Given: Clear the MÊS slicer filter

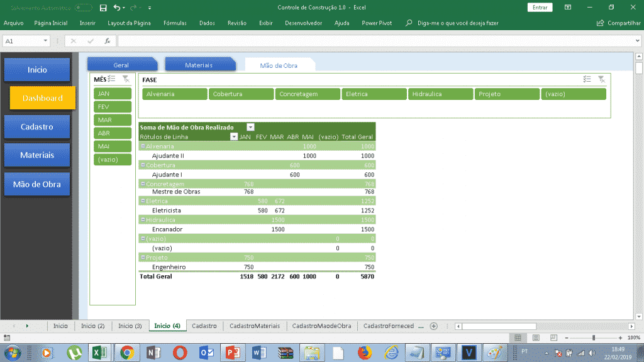Looking at the screenshot, I should pos(126,79).
